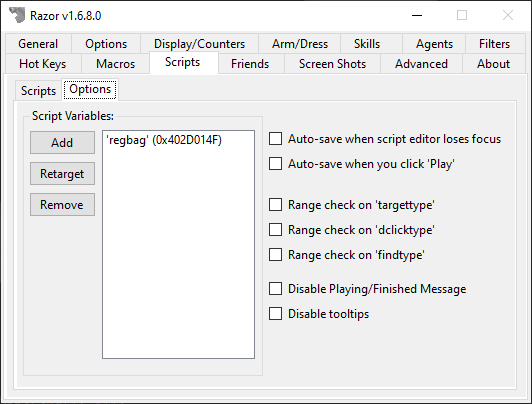The height and width of the screenshot is (404, 532).
Task: Open the Screen Shots tab
Action: 332,64
